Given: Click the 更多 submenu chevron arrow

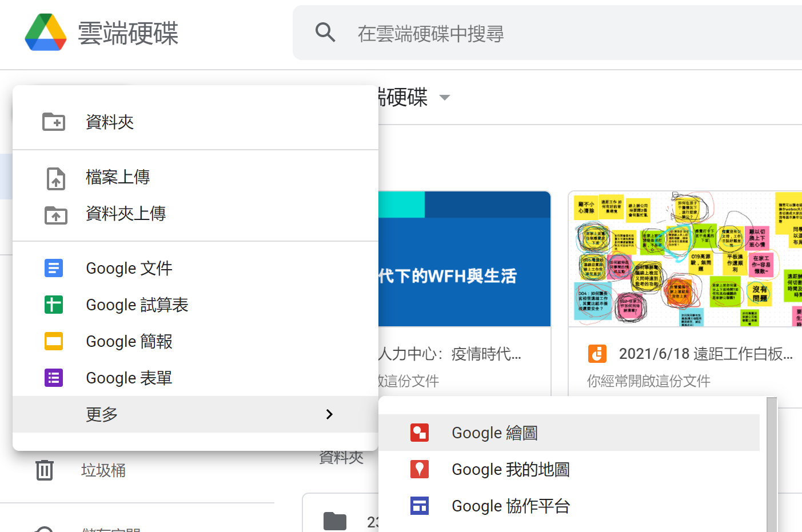Looking at the screenshot, I should (x=329, y=414).
